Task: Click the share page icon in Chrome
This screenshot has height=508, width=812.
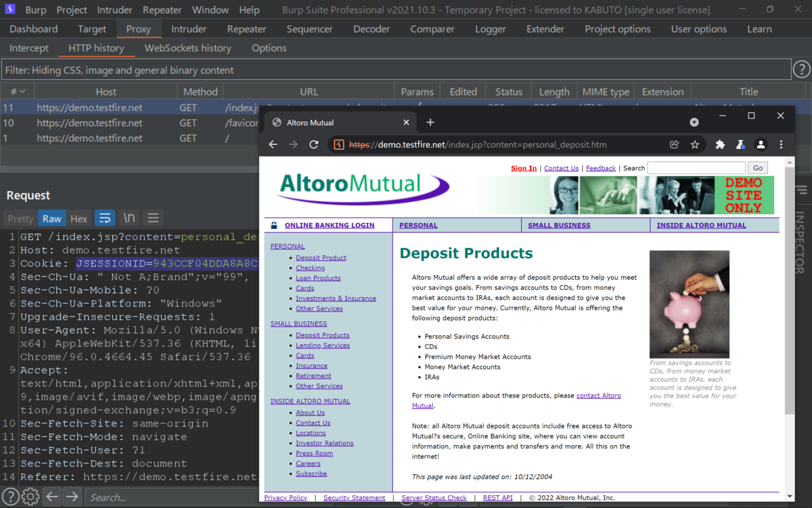Action: coord(675,144)
